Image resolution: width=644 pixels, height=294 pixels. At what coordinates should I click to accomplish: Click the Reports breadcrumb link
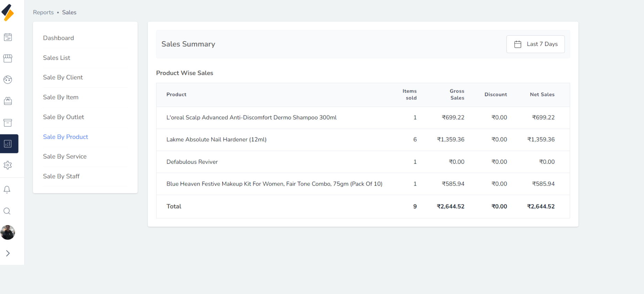43,12
